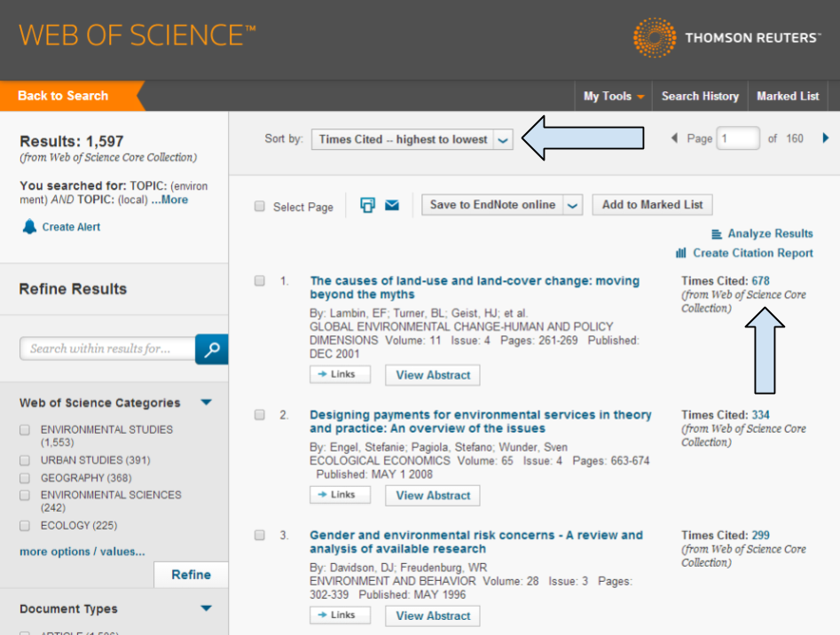Check result 2 Designing payments record

(260, 414)
